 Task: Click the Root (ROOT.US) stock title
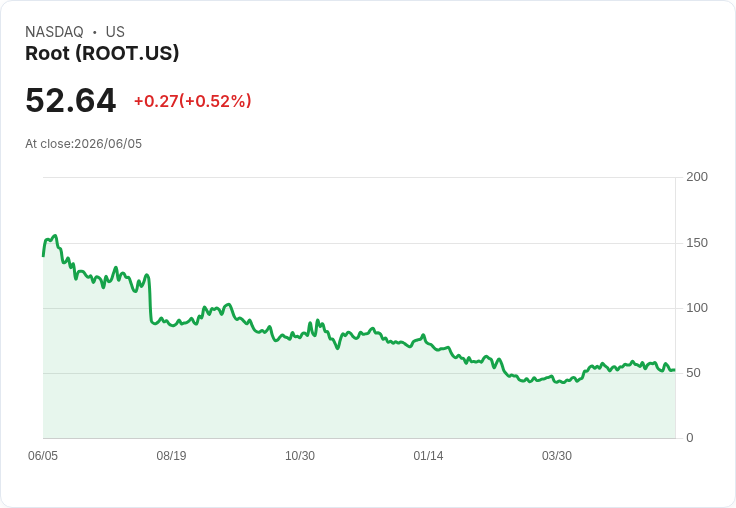[x=102, y=53]
